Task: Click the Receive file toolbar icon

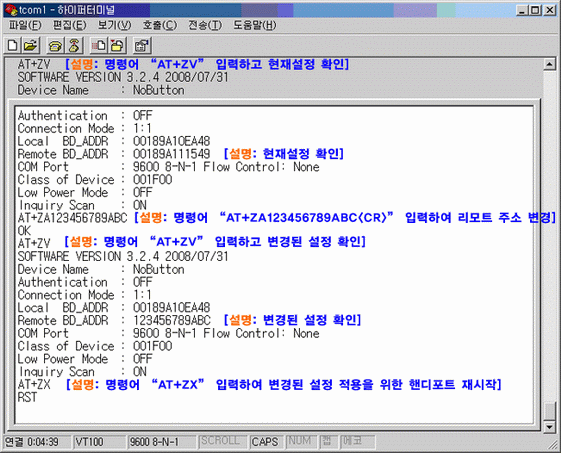Action: pos(117,45)
